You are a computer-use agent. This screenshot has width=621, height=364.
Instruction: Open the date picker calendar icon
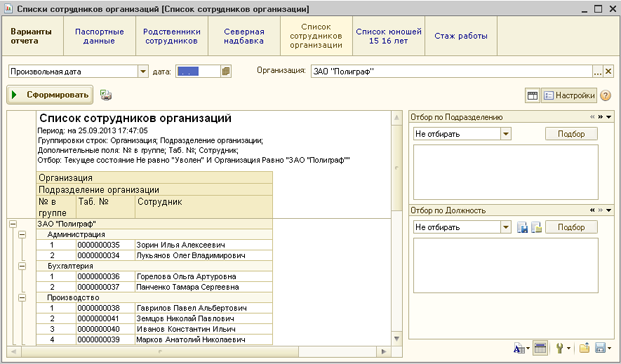226,71
